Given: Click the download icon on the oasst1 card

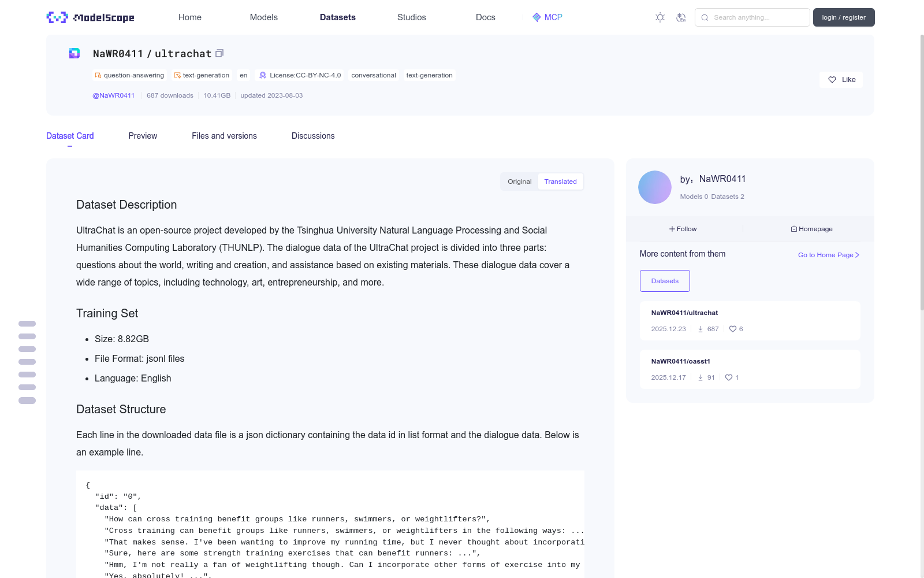Looking at the screenshot, I should pos(701,377).
